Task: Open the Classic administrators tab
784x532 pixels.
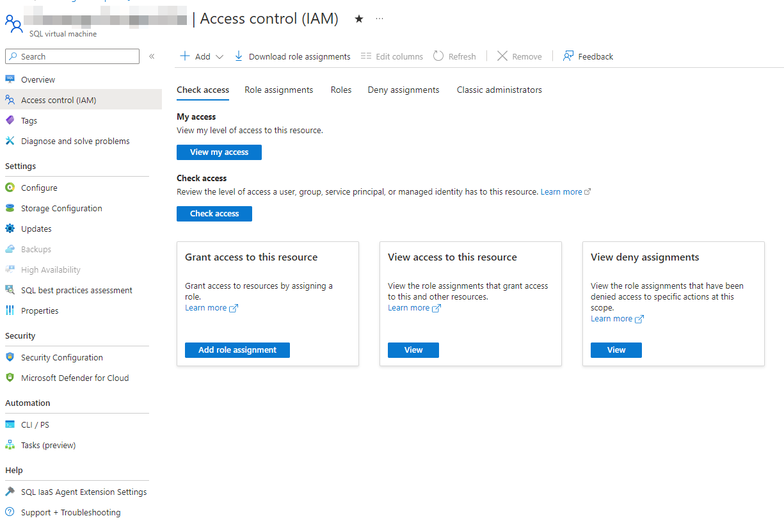Action: click(499, 90)
